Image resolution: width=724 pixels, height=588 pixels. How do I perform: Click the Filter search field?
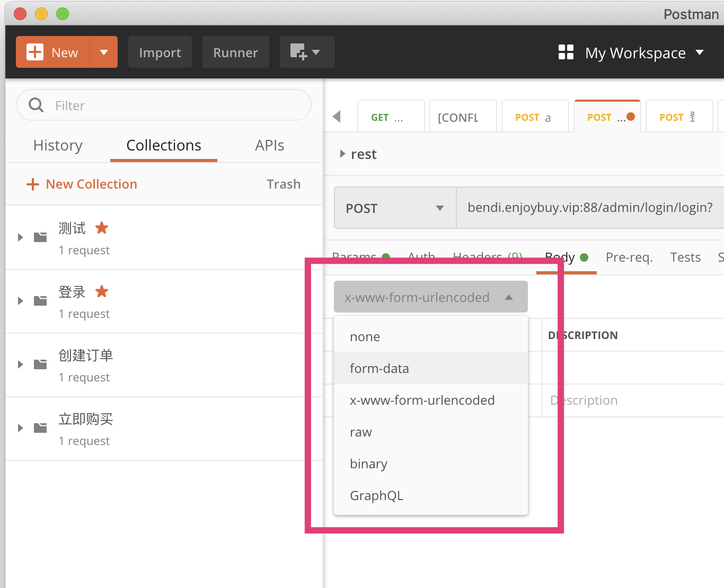pyautogui.click(x=164, y=105)
